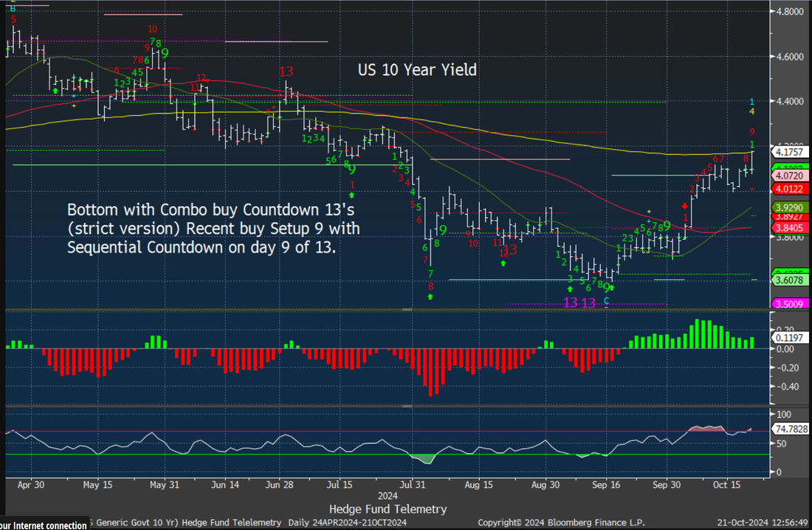Click the 0.1197 histogram value label

[789, 338]
